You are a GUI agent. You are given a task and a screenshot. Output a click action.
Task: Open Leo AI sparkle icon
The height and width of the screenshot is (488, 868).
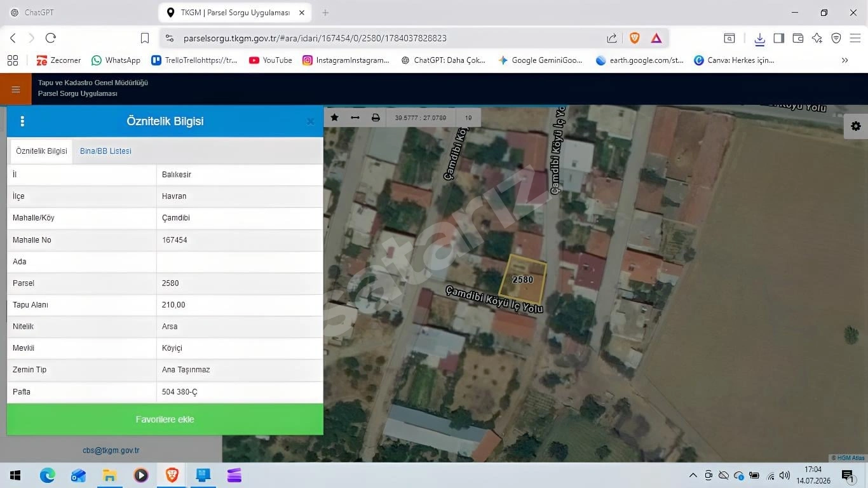tap(817, 38)
